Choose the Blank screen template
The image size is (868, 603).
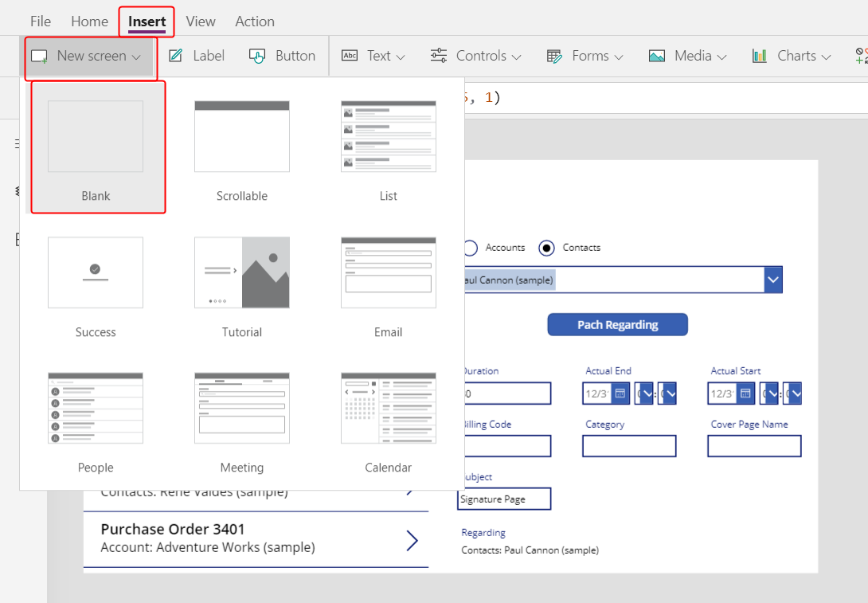tap(96, 148)
